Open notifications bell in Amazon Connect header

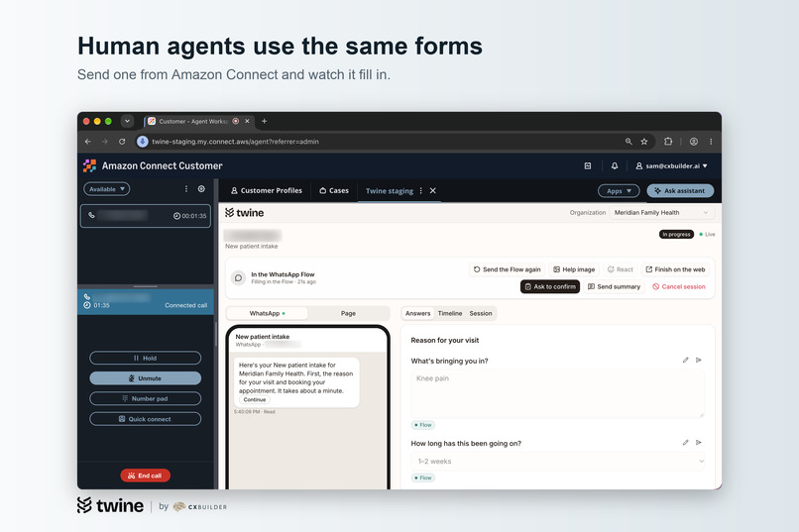[x=615, y=166]
